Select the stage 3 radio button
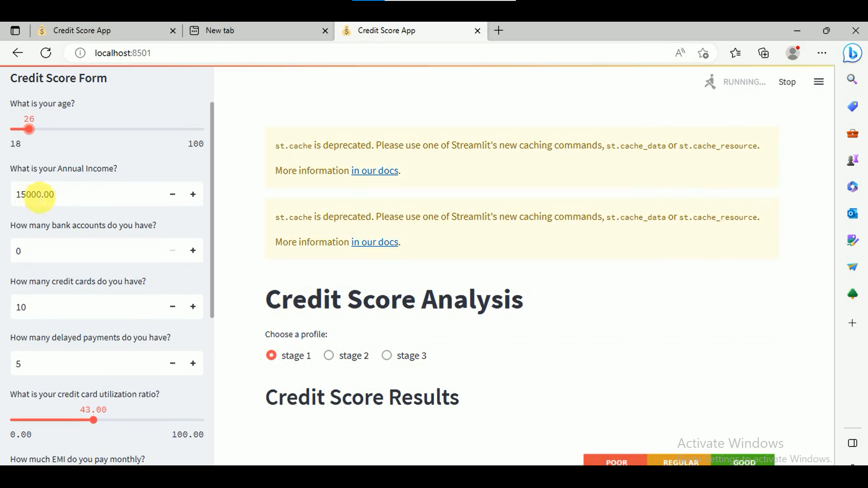The image size is (868, 488). click(387, 355)
